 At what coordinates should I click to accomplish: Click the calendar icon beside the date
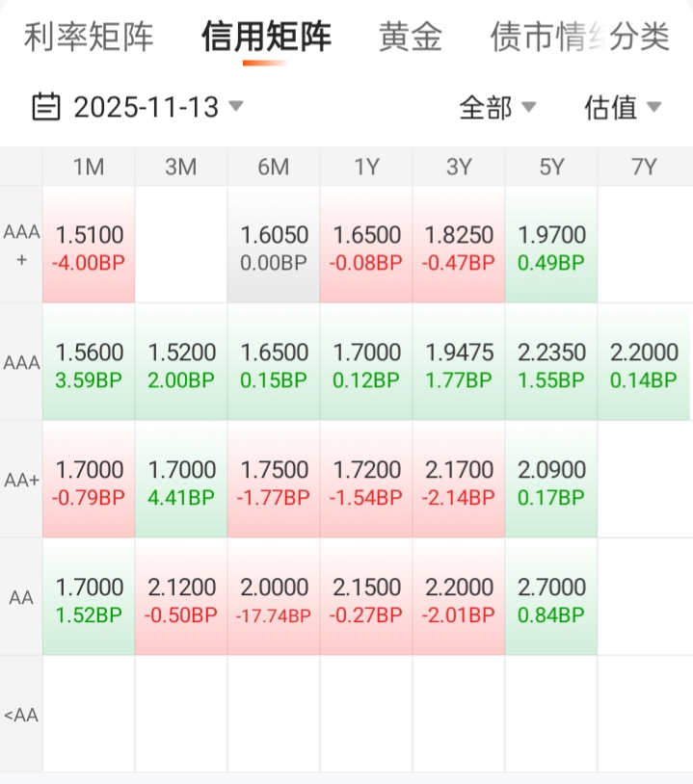(x=45, y=106)
